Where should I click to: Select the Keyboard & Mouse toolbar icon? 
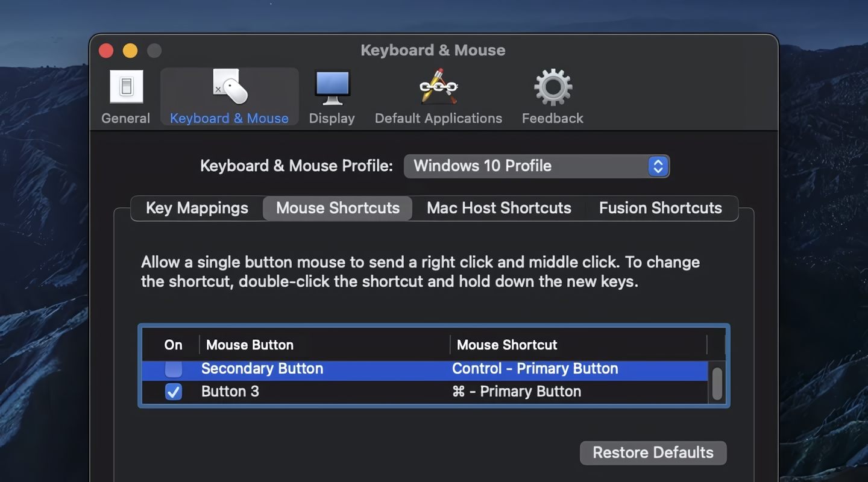point(230,87)
